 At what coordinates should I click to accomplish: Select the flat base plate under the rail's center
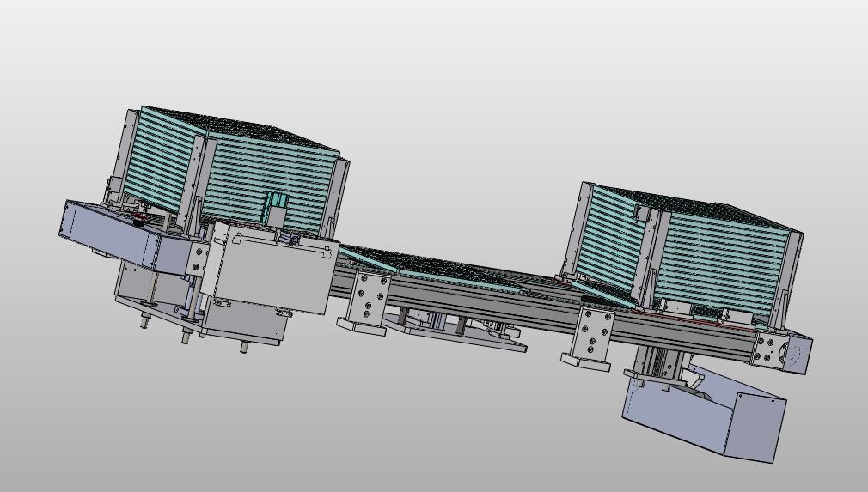454,335
